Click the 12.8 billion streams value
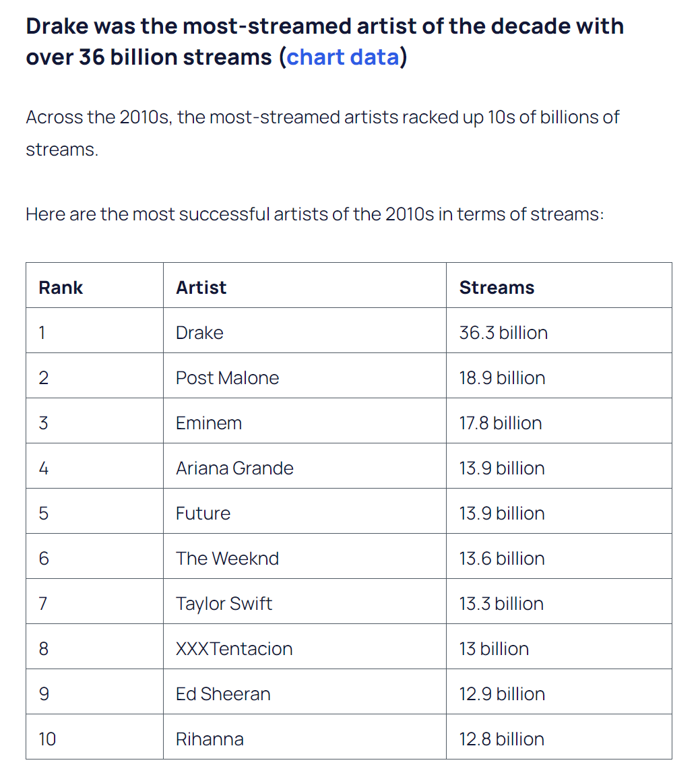700x775 pixels. point(501,739)
